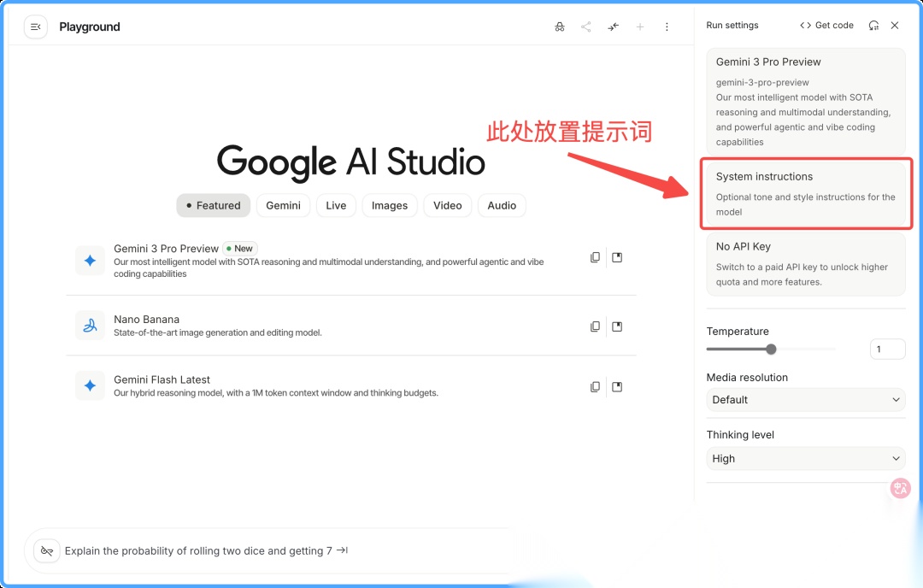The width and height of the screenshot is (923, 588).
Task: Open the Media resolution dropdown
Action: (806, 400)
